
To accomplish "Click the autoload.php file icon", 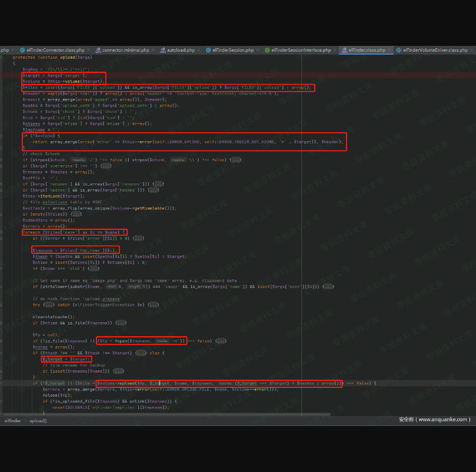I will [162, 51].
